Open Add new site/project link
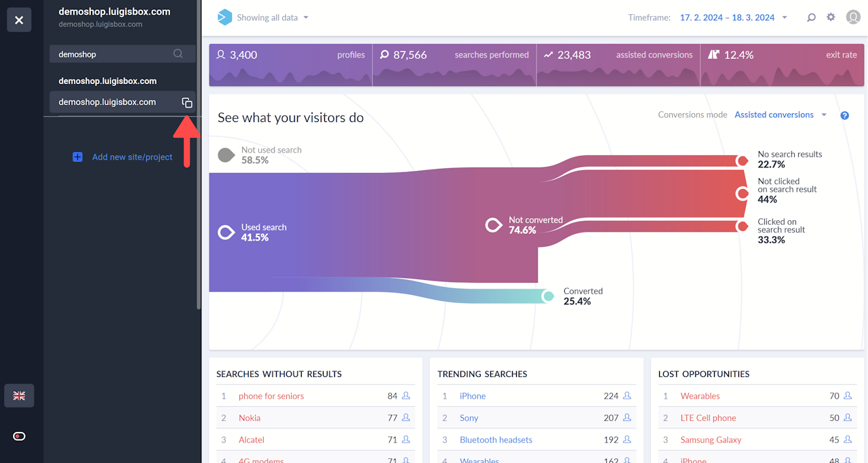This screenshot has width=868, height=463. [x=132, y=157]
